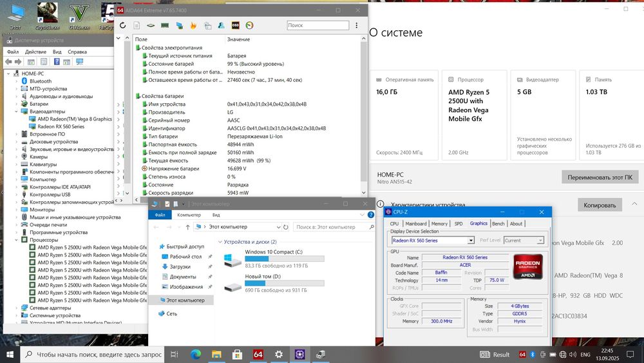Screen dimensions: 644x363
Task: Open the AIDA64 three-dot menu
Action: 357,26
